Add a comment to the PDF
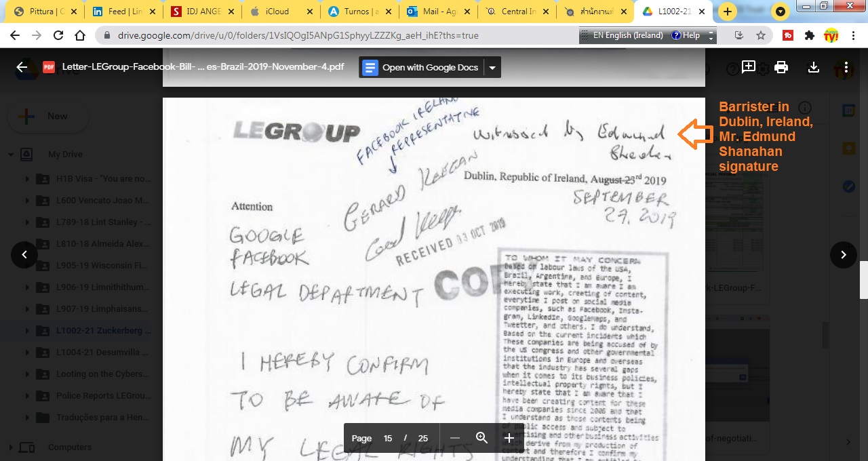The height and width of the screenshot is (461, 868). [749, 66]
